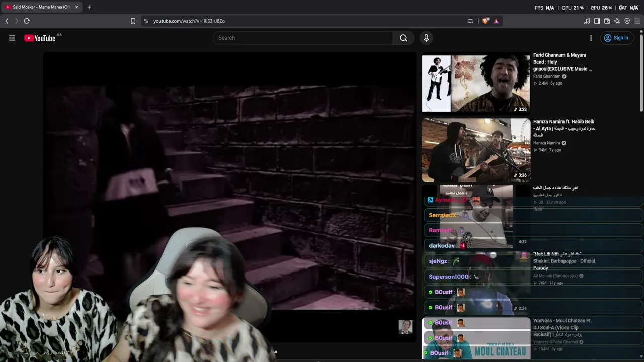Open the Moul Chateau video thumbnail

pos(476,338)
